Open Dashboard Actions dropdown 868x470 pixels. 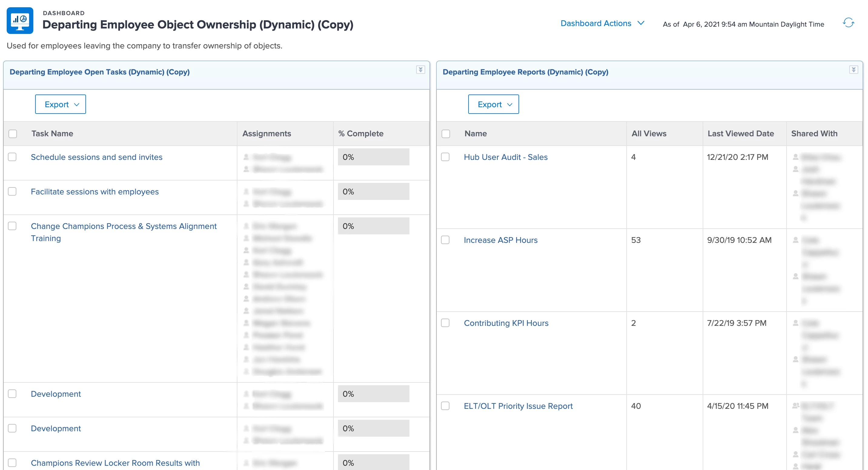pos(602,23)
